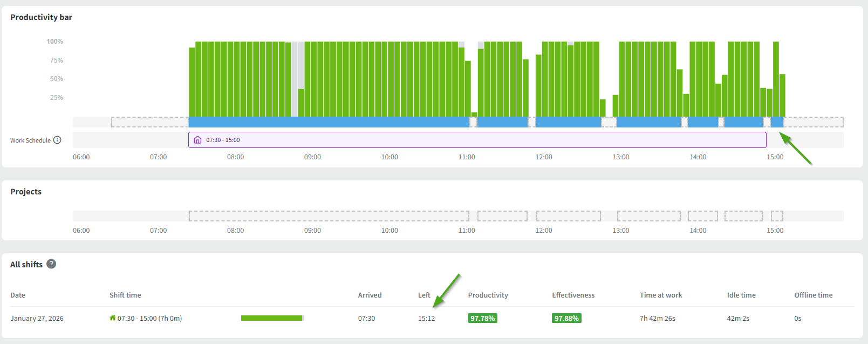
Task: Open the January 27, 2026 shift row
Action: 37,318
